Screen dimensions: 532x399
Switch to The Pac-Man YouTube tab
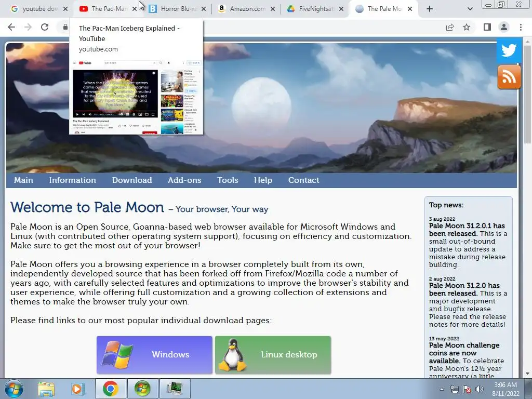pos(104,9)
